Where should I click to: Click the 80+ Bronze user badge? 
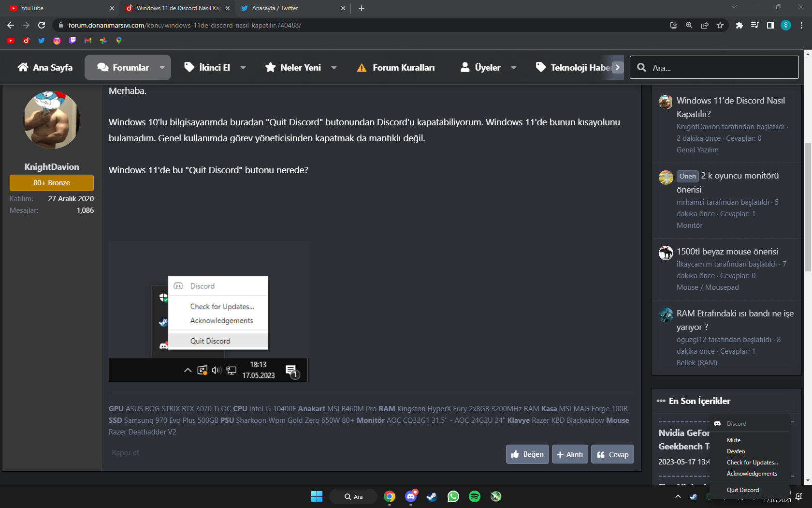52,183
